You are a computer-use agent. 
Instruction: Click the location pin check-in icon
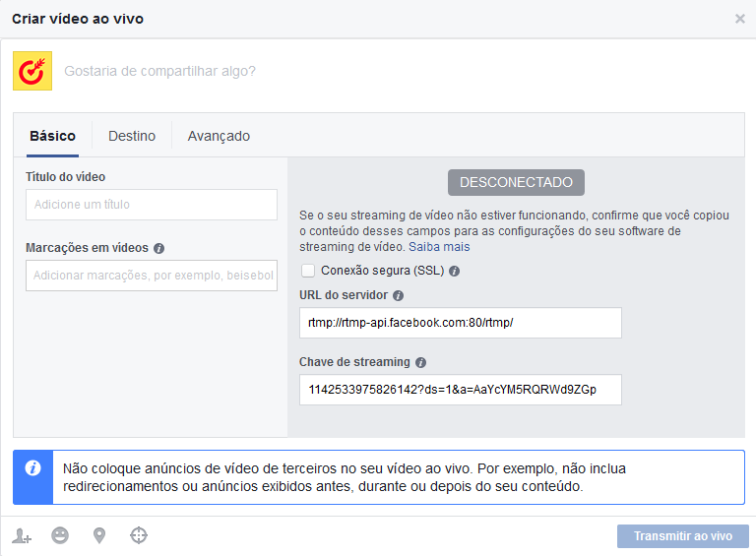point(99,536)
